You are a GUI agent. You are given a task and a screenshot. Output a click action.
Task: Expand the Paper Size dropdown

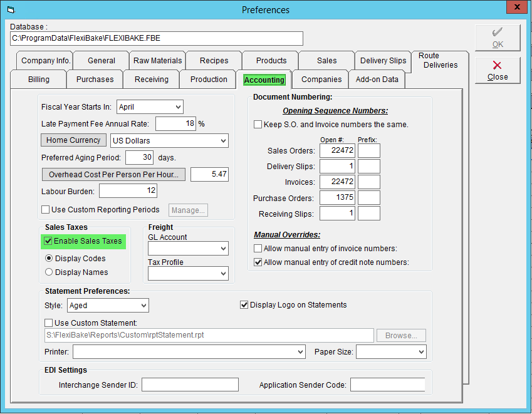pos(421,352)
